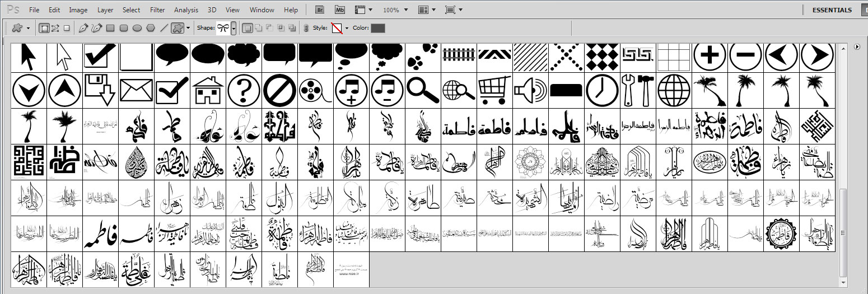This screenshot has width=868, height=294.
Task: Select the shopping cart custom shape
Action: point(494,89)
